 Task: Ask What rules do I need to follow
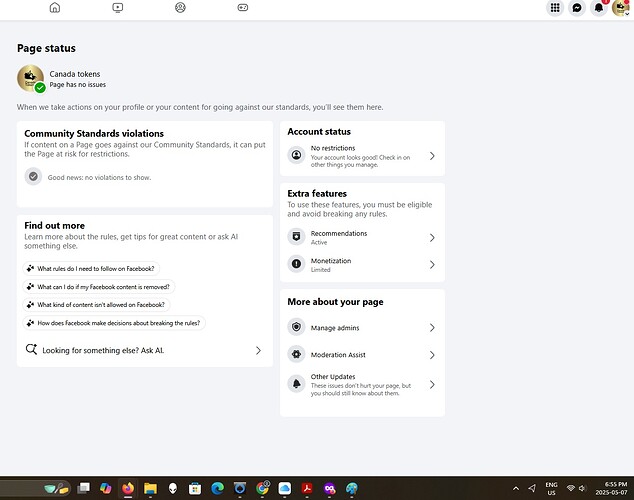click(91, 268)
